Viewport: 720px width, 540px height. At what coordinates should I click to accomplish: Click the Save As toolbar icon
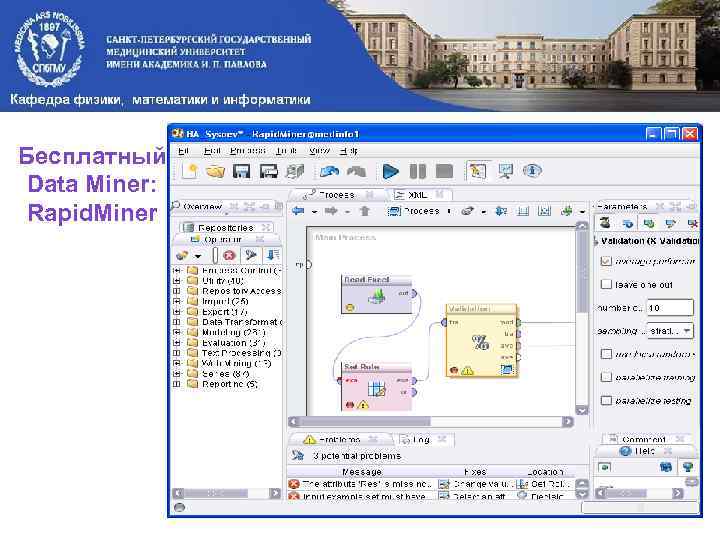tap(269, 172)
